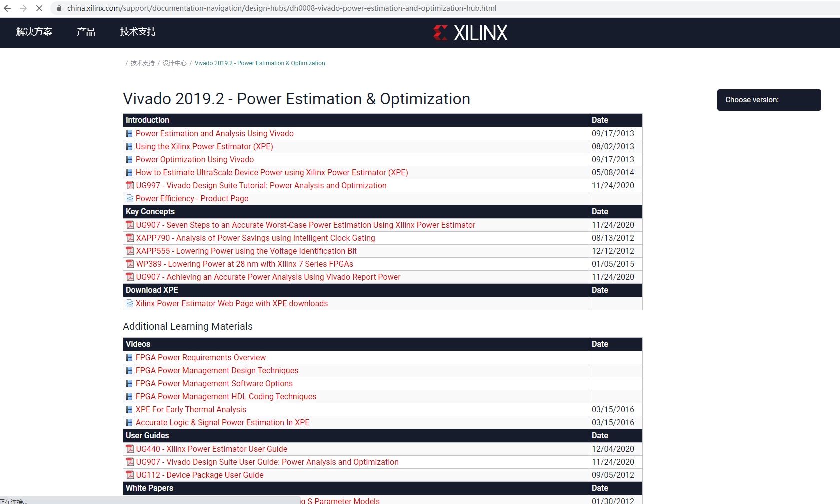Click the PDF icon beside WP389 white paper
The width and height of the screenshot is (840, 504).
(130, 264)
